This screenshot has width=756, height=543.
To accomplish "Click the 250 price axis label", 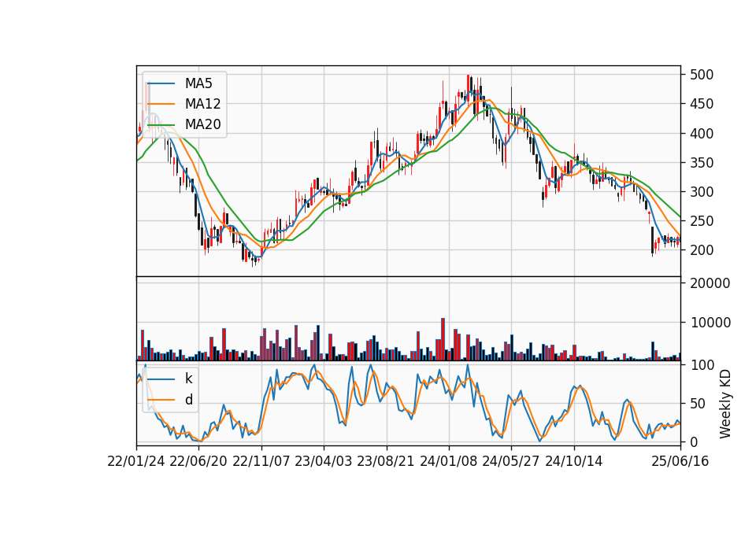I will 702,221.
